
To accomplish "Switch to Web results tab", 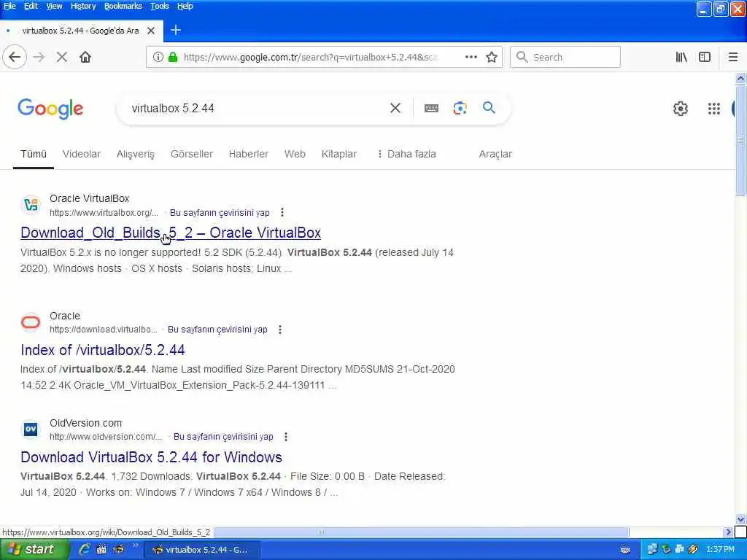I will point(295,154).
